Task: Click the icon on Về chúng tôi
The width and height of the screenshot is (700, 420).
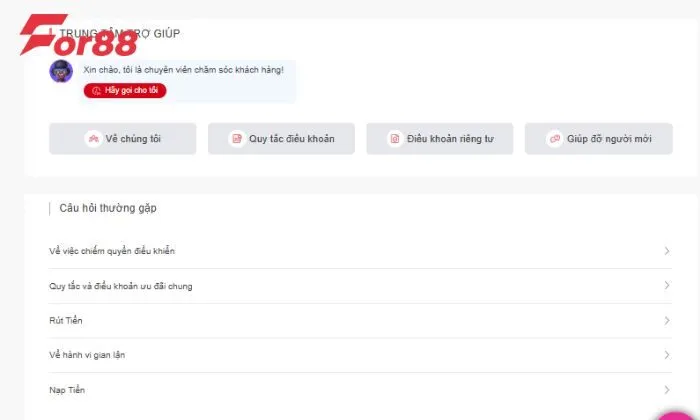Action: [x=93, y=139]
